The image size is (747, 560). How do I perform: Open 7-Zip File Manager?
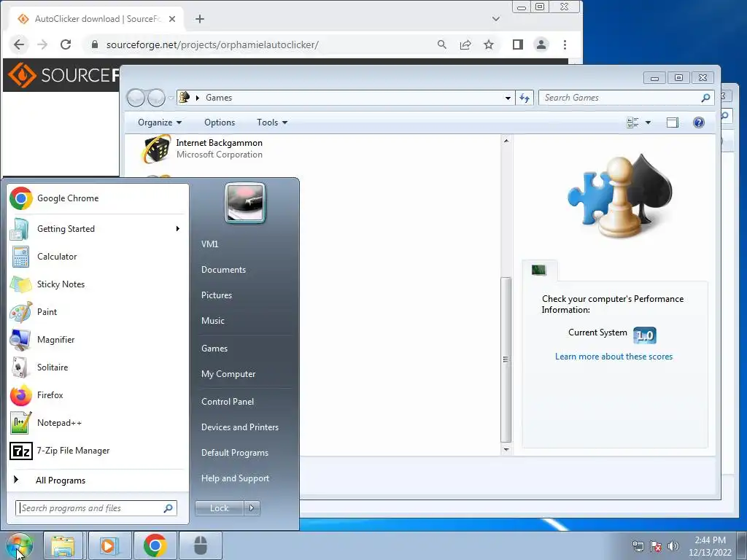(98, 451)
